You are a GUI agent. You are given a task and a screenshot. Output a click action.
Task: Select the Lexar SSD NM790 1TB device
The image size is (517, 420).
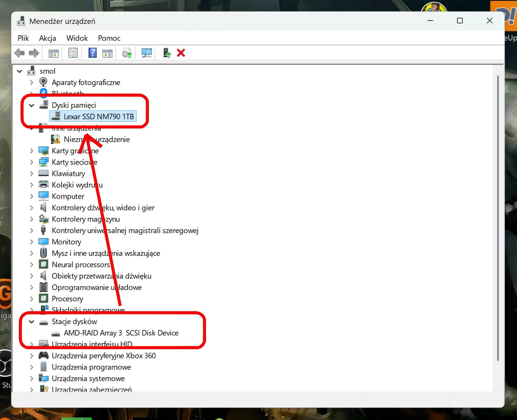(x=99, y=116)
